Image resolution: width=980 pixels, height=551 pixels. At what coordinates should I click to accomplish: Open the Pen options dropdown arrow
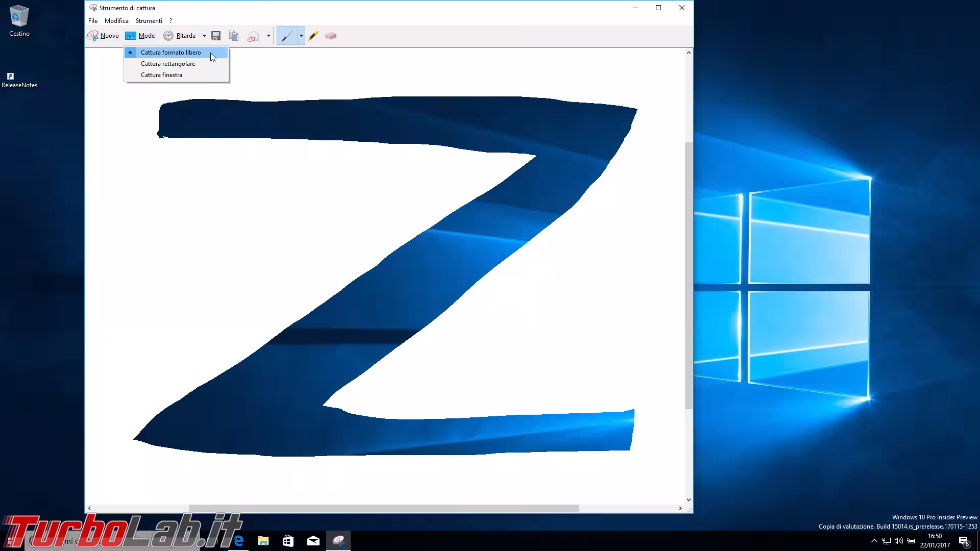(x=301, y=36)
